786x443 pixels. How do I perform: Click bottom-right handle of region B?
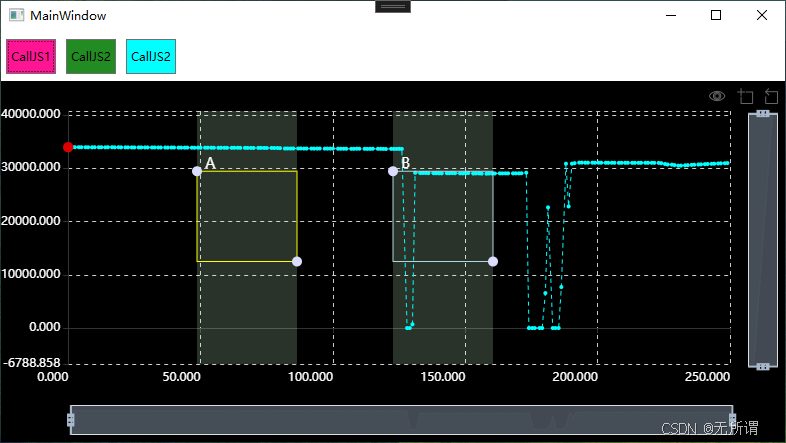click(493, 262)
